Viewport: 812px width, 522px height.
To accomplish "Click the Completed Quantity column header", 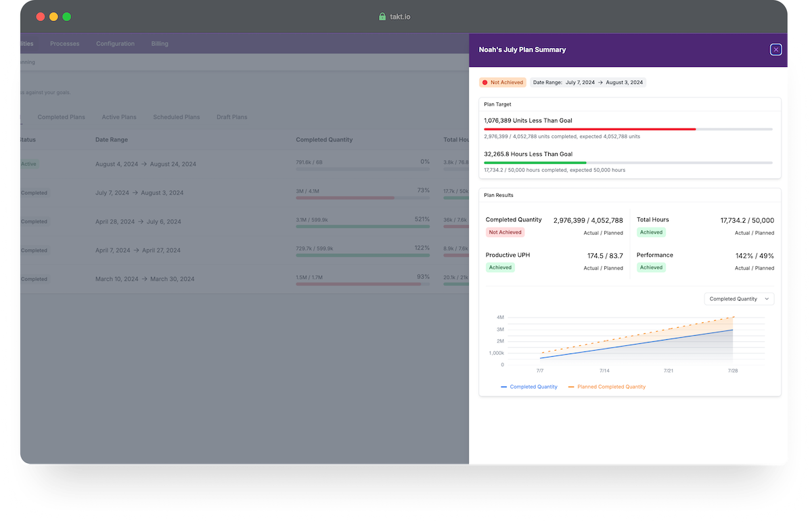I will [x=324, y=140].
